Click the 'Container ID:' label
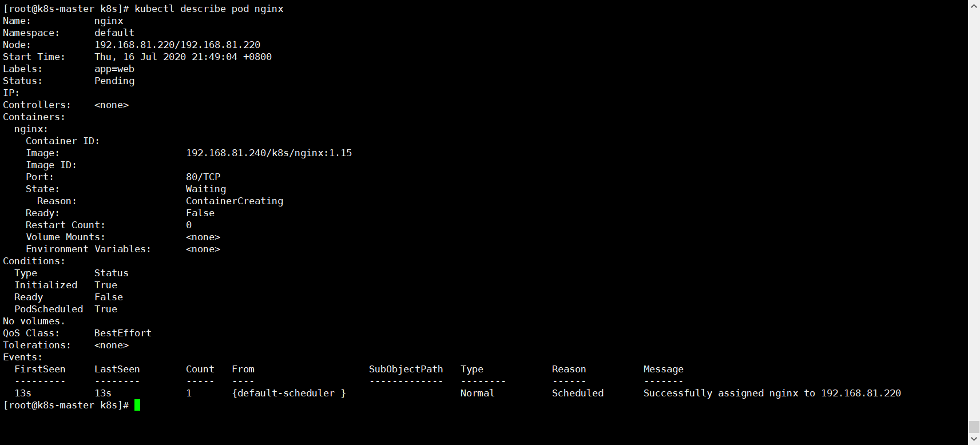The image size is (980, 445). pyautogui.click(x=62, y=141)
